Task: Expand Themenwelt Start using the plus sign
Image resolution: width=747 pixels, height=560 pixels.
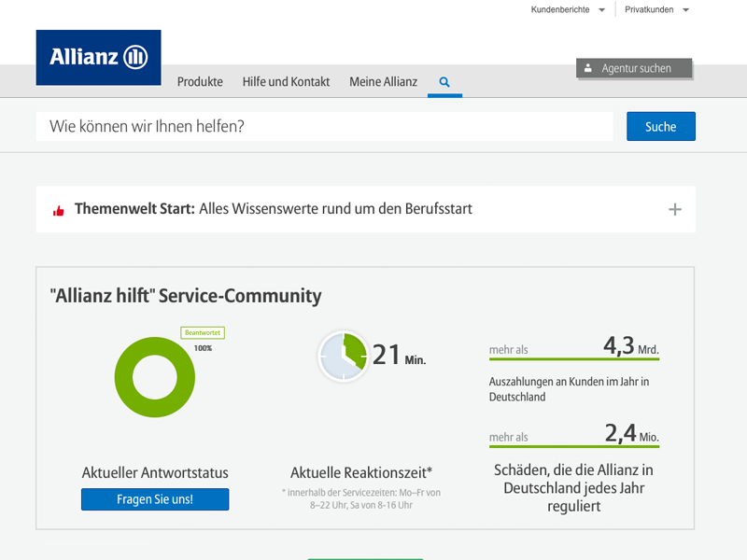Action: tap(674, 209)
